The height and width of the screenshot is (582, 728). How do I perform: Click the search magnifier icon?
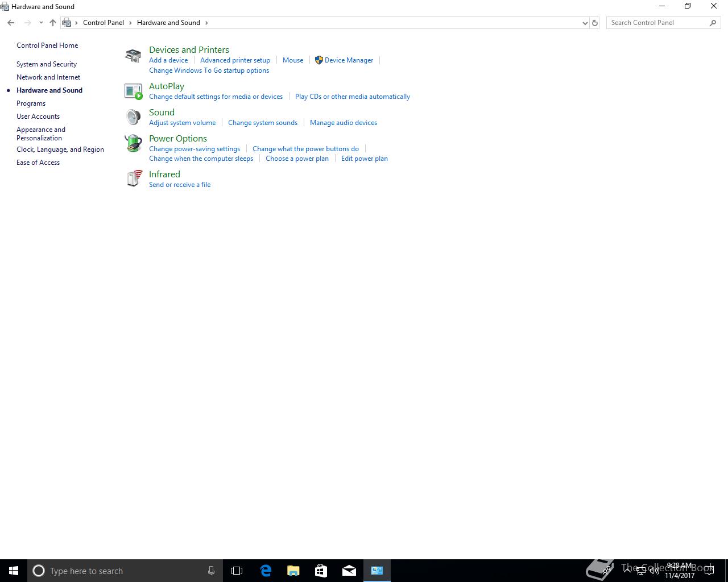pyautogui.click(x=713, y=23)
